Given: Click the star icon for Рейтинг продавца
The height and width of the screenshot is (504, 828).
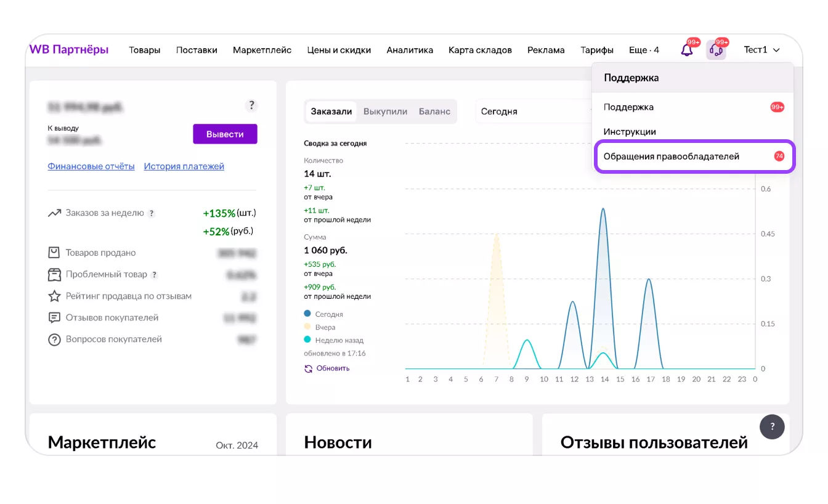Looking at the screenshot, I should [x=54, y=296].
